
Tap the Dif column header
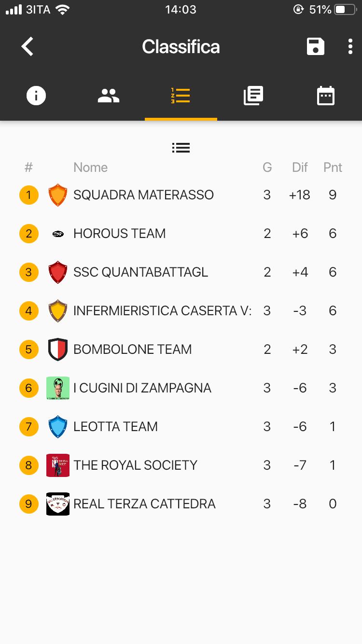click(x=300, y=168)
